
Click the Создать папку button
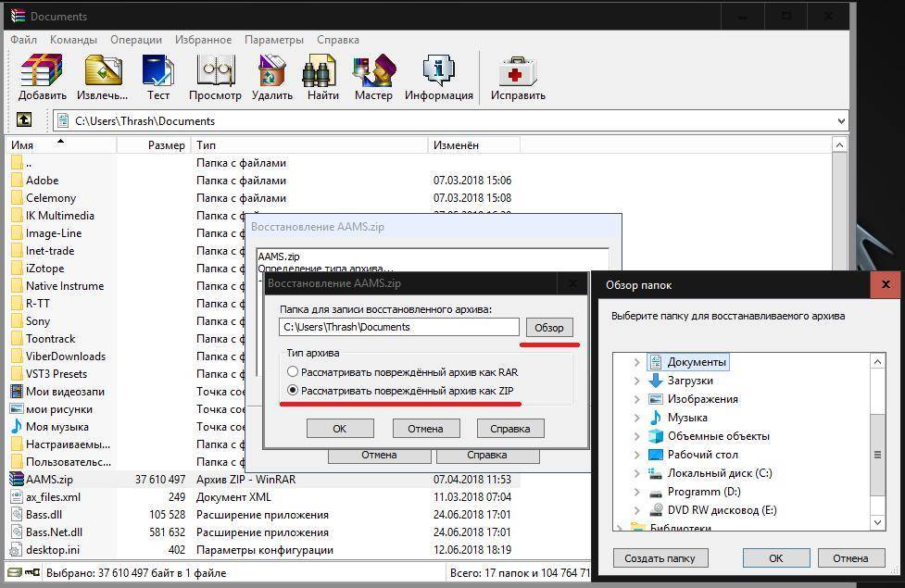click(x=660, y=557)
